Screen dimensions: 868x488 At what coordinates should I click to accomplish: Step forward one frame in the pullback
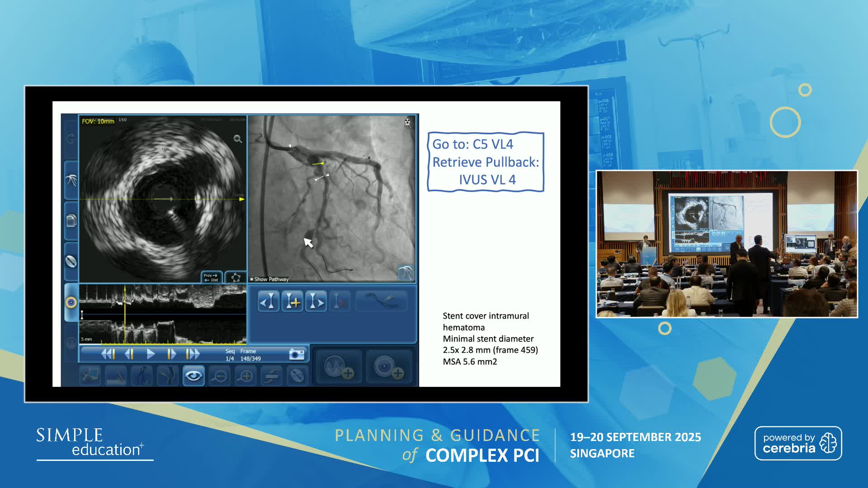tap(172, 354)
